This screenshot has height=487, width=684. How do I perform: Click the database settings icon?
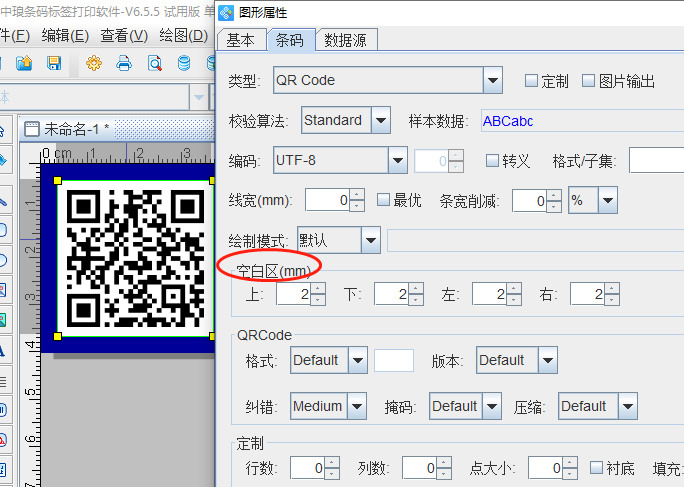pos(183,64)
